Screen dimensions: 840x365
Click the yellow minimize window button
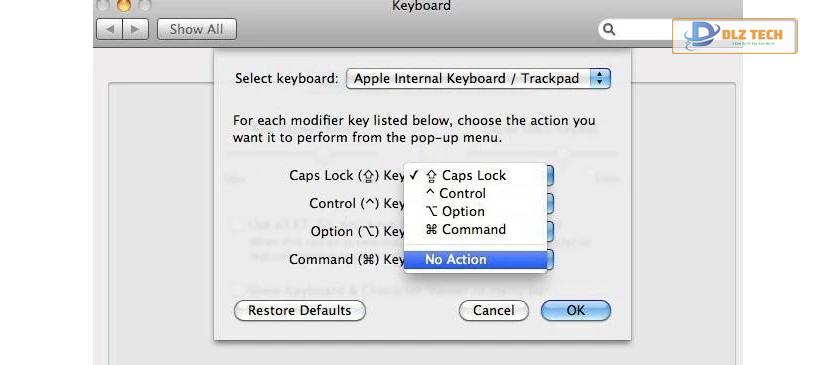coord(124,5)
